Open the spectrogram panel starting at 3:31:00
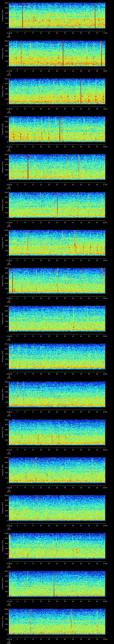Screen dimensions: 114x644 [57, 584]
